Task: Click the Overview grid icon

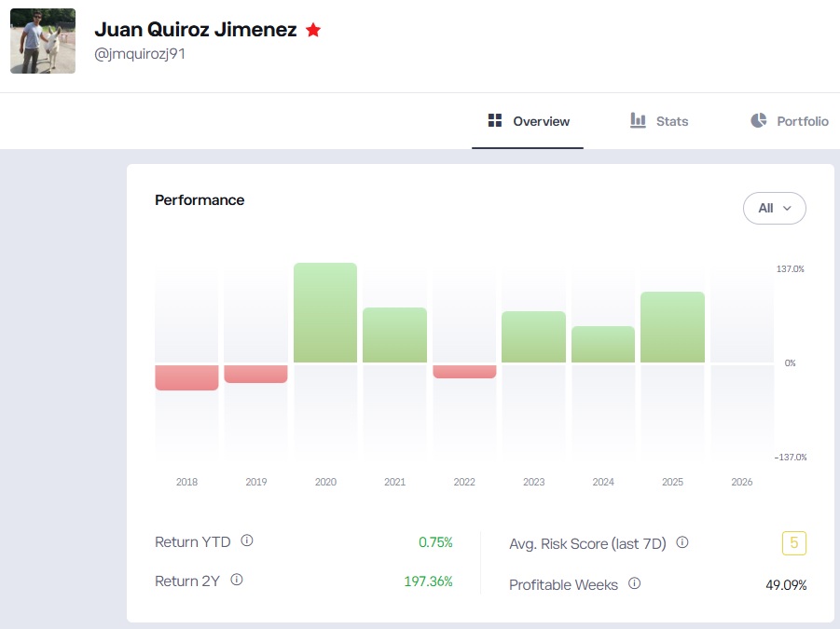Action: point(493,121)
